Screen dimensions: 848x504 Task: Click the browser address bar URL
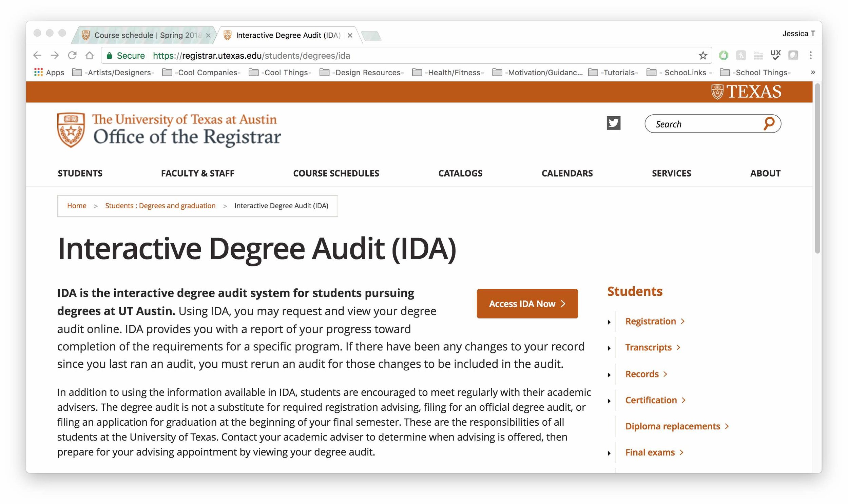point(251,55)
